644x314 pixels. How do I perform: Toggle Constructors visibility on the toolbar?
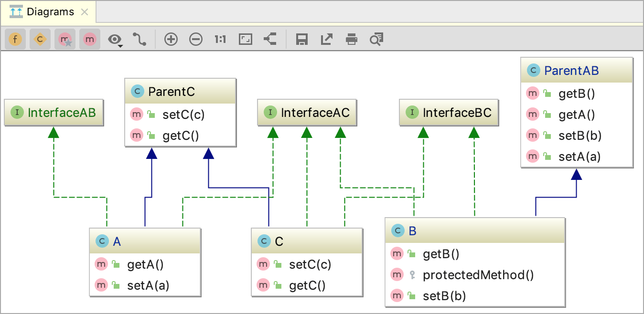(40, 39)
